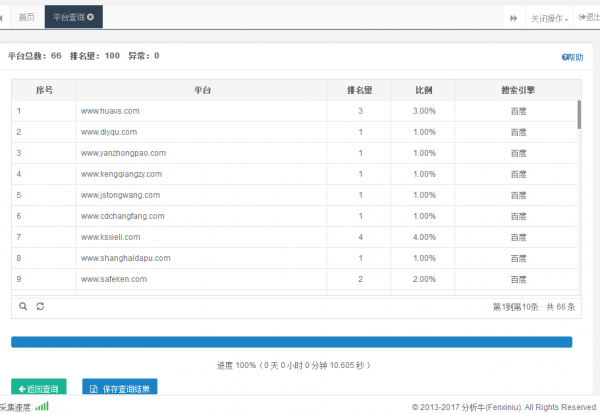
Task: Switch to the 首页 tab
Action: tap(27, 18)
